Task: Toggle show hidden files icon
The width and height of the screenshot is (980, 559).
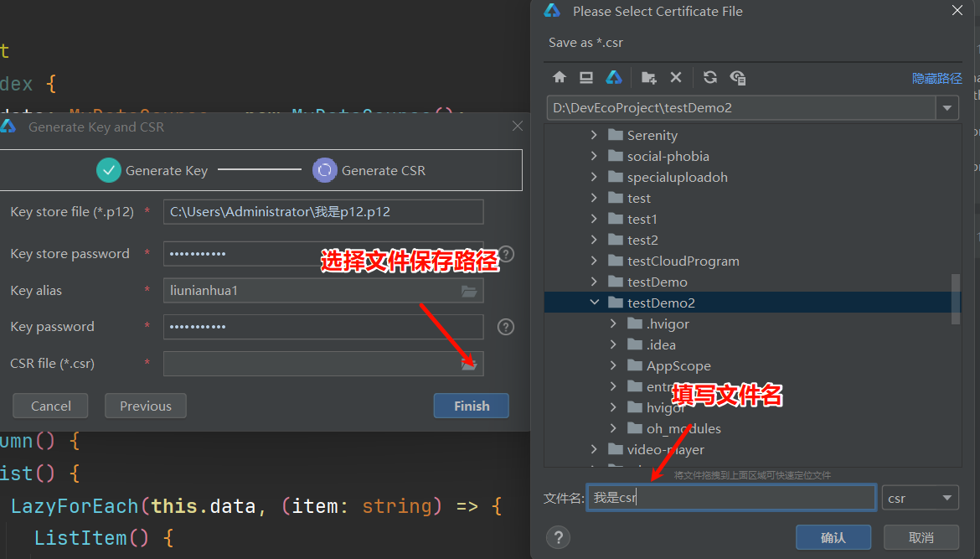Action: (737, 78)
